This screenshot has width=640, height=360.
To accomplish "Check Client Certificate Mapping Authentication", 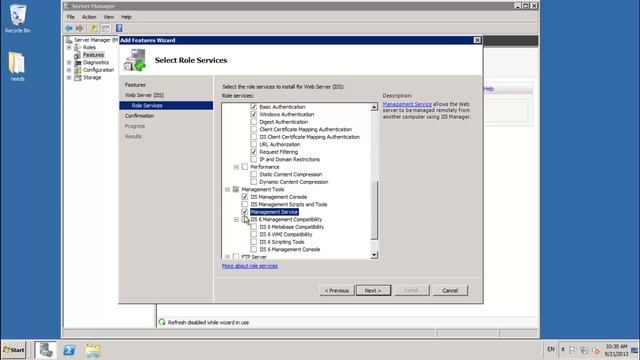I will click(253, 129).
